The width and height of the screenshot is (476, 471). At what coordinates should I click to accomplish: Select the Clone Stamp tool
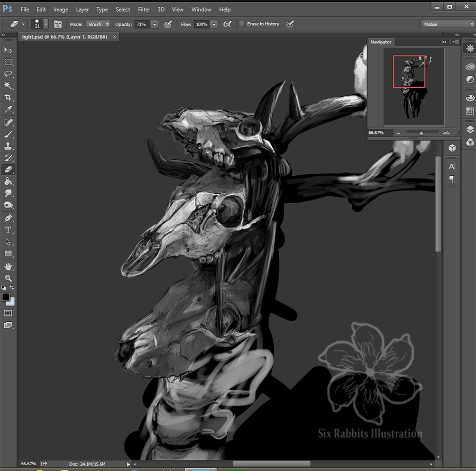8,146
